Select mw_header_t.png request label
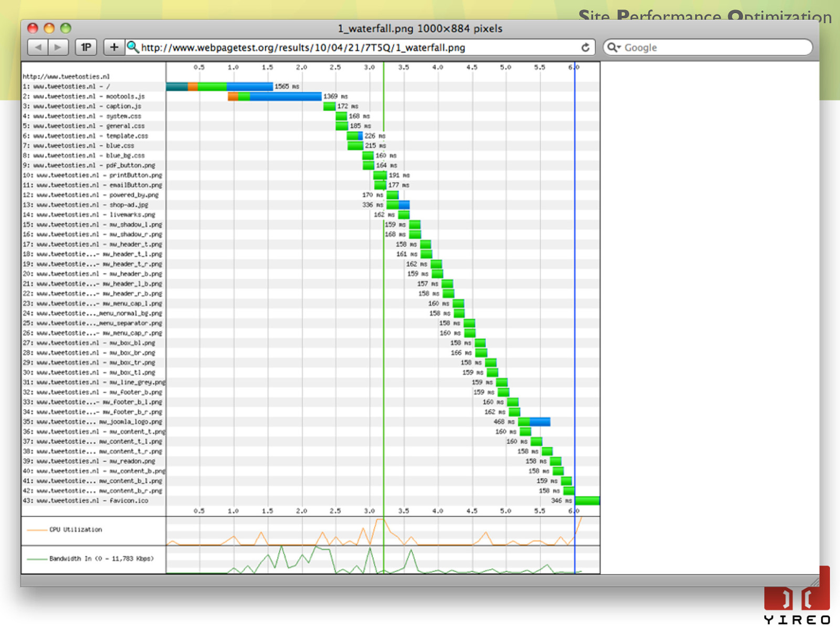 pos(92,244)
